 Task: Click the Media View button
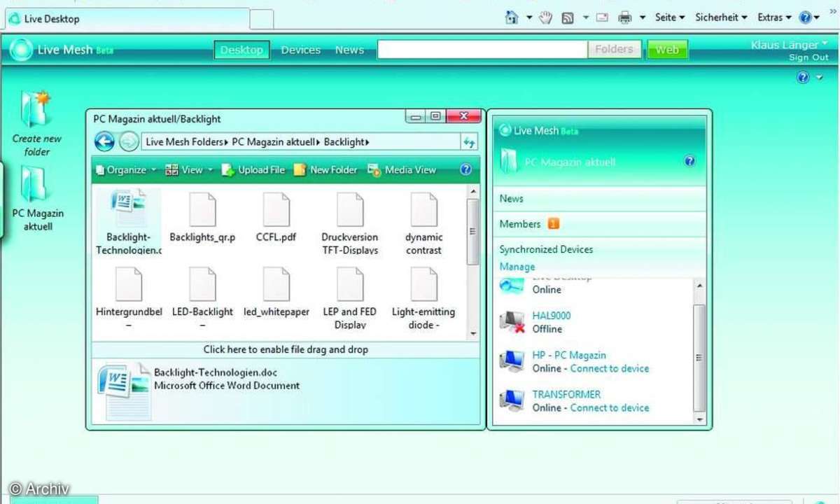coord(402,169)
